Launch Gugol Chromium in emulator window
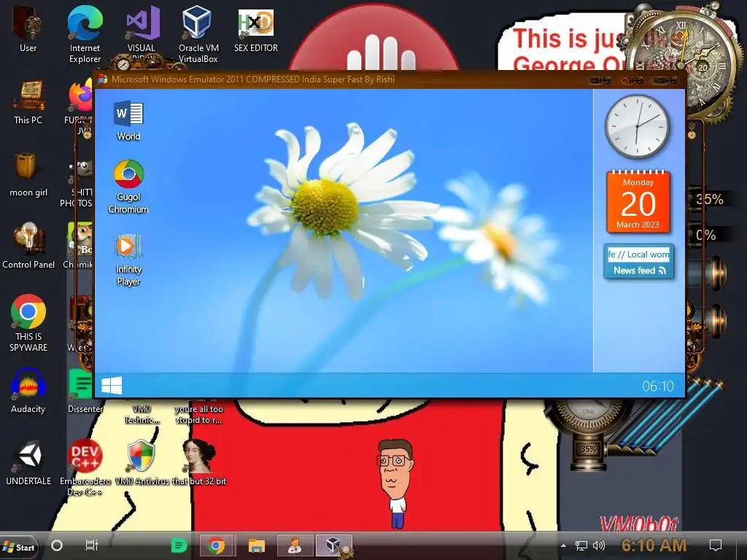Screen dimensions: 747x560 pyautogui.click(x=128, y=187)
